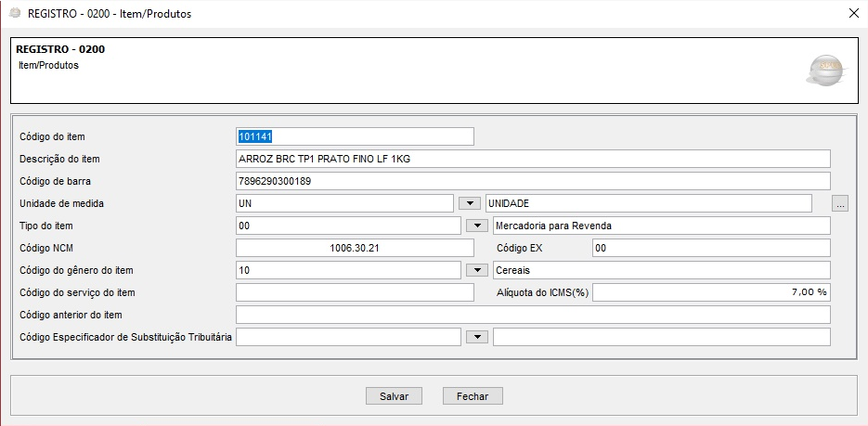Focus the Código NCM field
This screenshot has width=868, height=426.
click(355, 248)
